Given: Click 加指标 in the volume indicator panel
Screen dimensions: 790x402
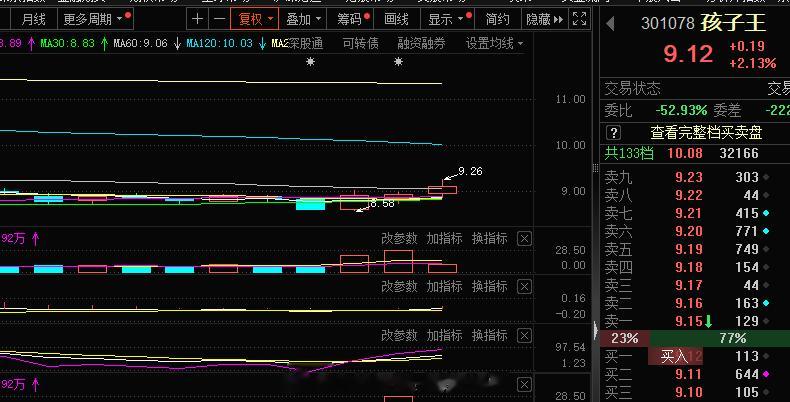Looking at the screenshot, I should click(444, 238).
